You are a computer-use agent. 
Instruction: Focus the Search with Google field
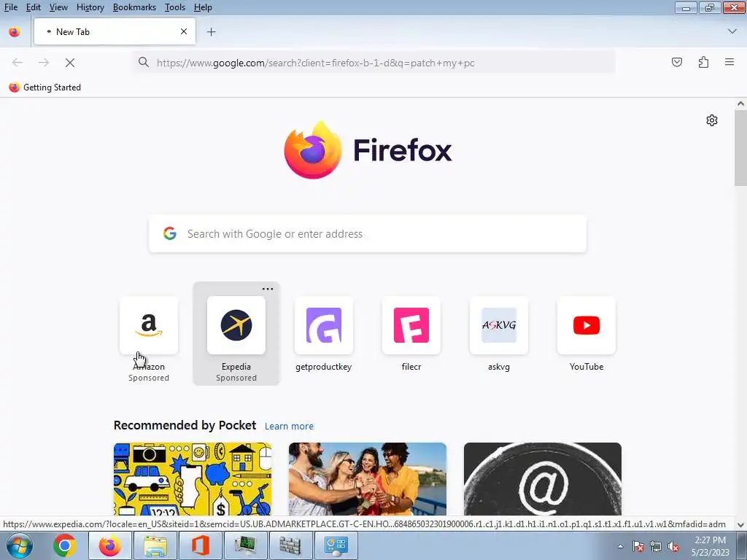pyautogui.click(x=368, y=234)
